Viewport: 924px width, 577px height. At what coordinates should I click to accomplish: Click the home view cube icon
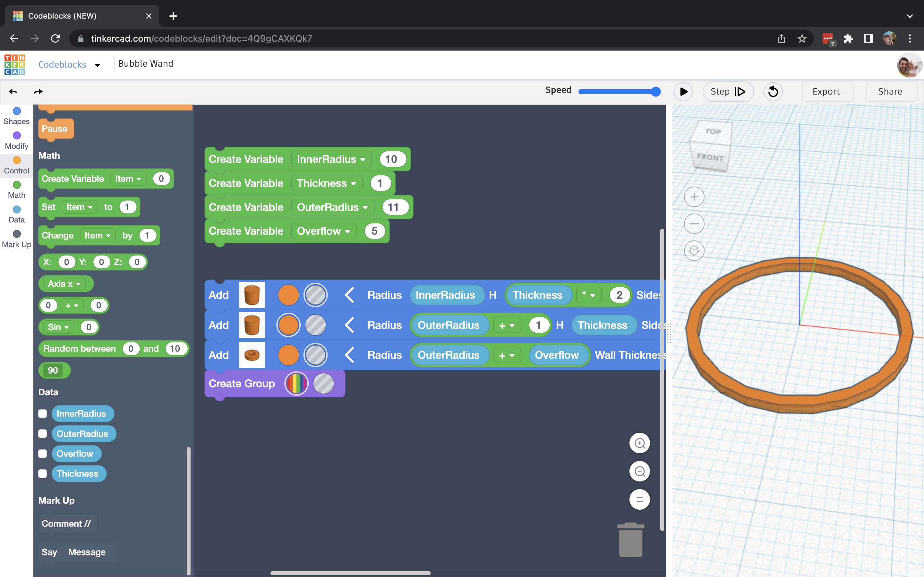coord(694,251)
